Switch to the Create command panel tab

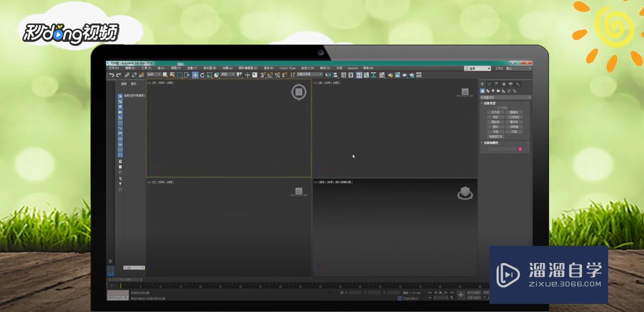click(x=482, y=84)
